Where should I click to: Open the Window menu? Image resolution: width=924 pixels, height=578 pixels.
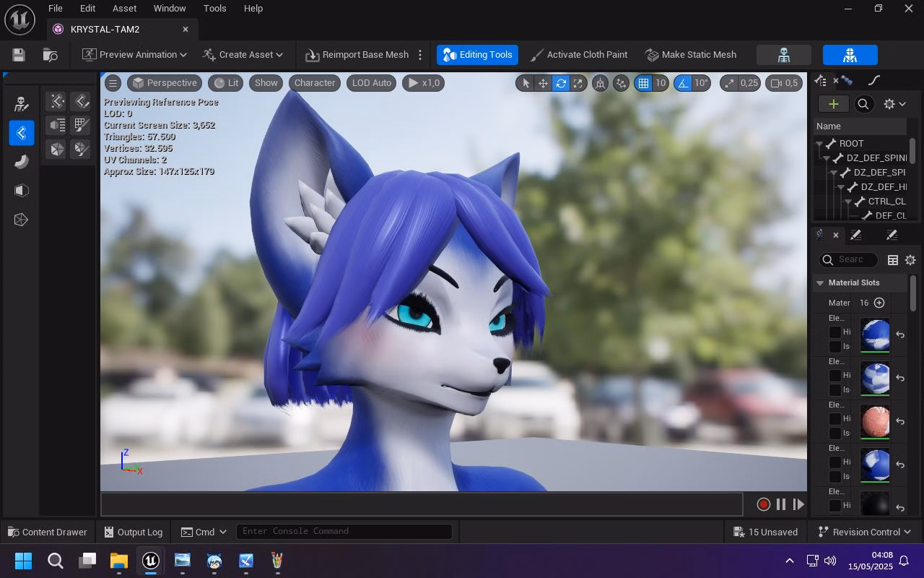coord(170,9)
